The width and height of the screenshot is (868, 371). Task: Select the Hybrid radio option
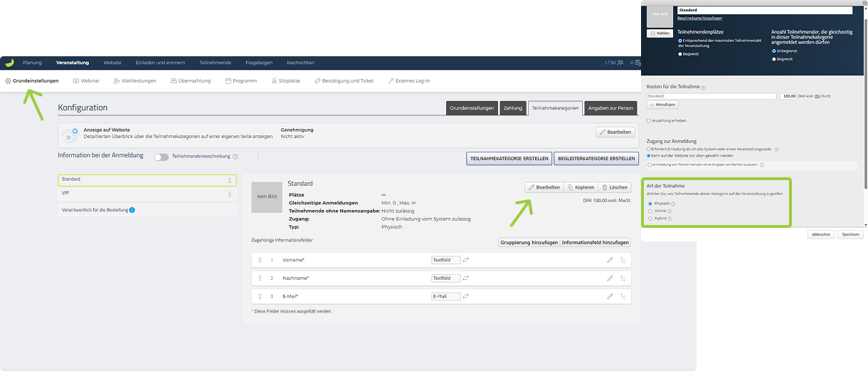coord(650,219)
